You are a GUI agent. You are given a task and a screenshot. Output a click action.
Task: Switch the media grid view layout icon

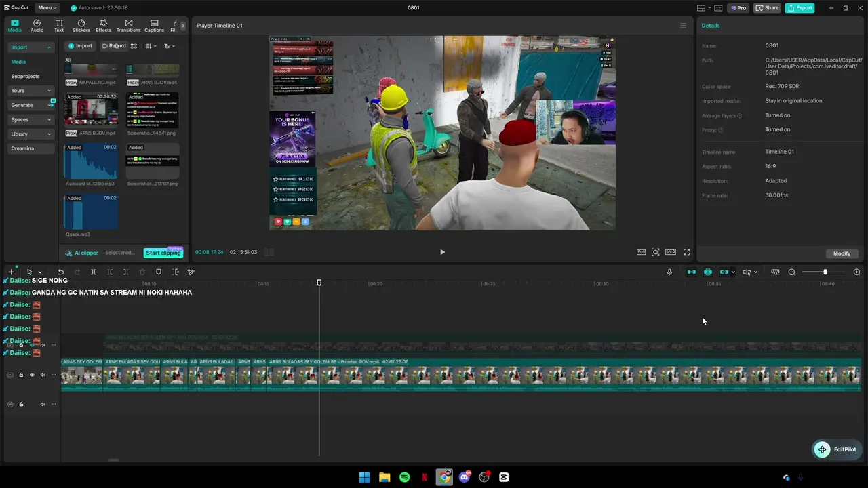[134, 46]
